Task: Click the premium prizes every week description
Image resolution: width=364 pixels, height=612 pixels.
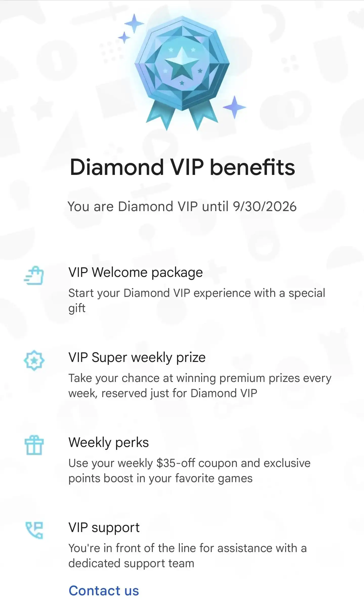Action: (x=200, y=386)
